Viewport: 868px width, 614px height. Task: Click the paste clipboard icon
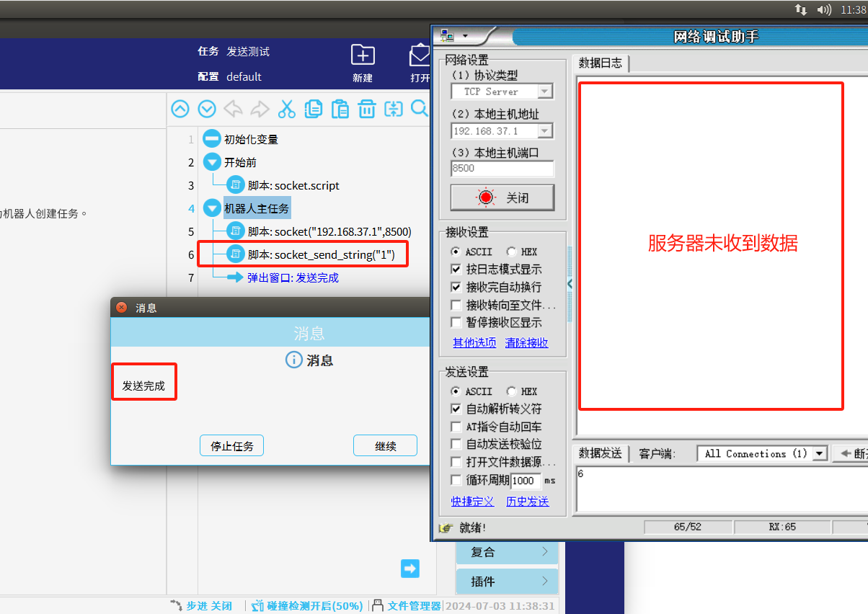(x=340, y=109)
